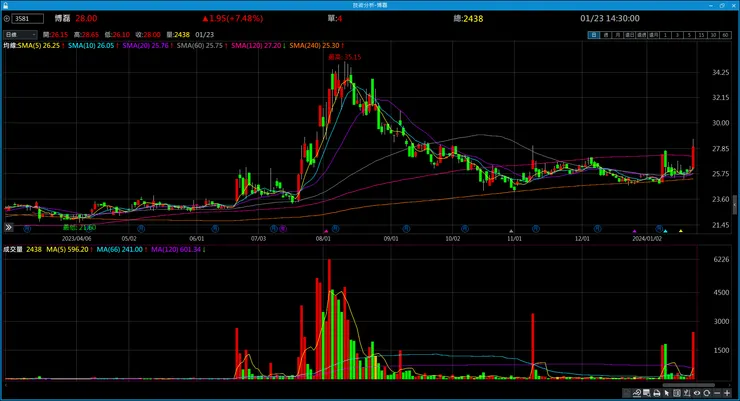Open the chart statistics tool icon
Image resolution: width=740 pixels, height=401 pixels.
(637, 393)
